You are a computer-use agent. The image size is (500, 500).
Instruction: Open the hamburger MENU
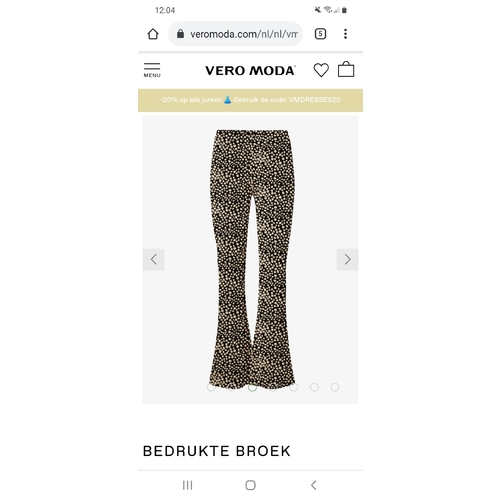[x=152, y=70]
